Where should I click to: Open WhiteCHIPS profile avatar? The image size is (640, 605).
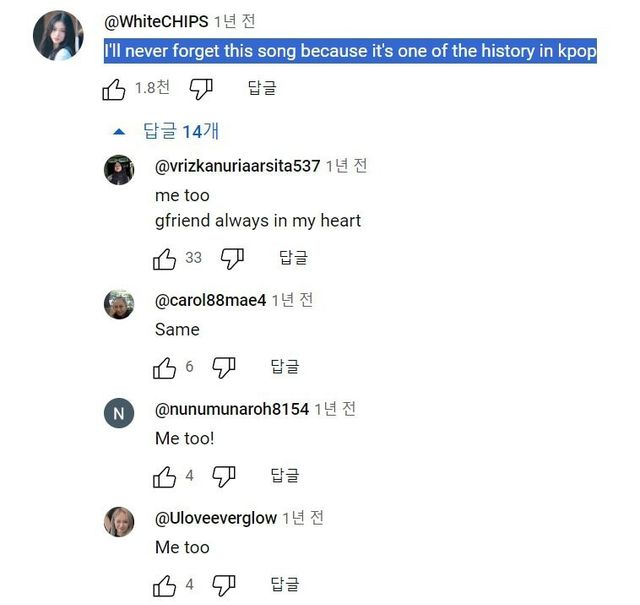(58, 37)
